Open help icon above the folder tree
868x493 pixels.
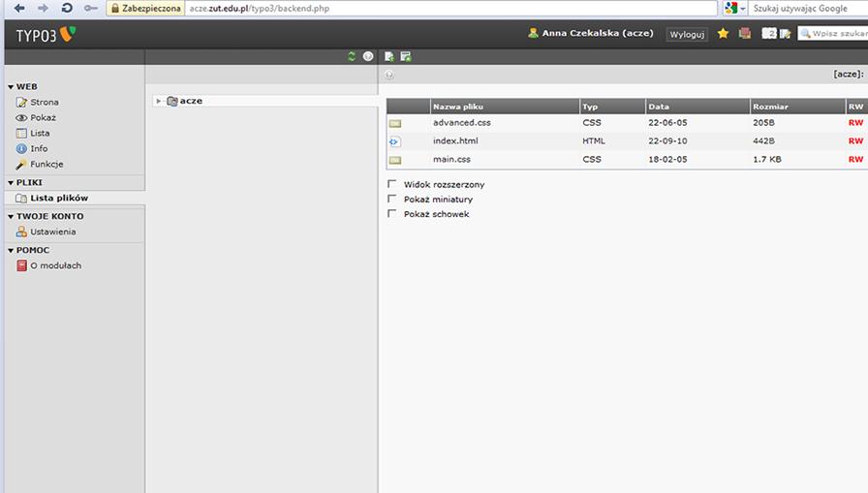[368, 56]
